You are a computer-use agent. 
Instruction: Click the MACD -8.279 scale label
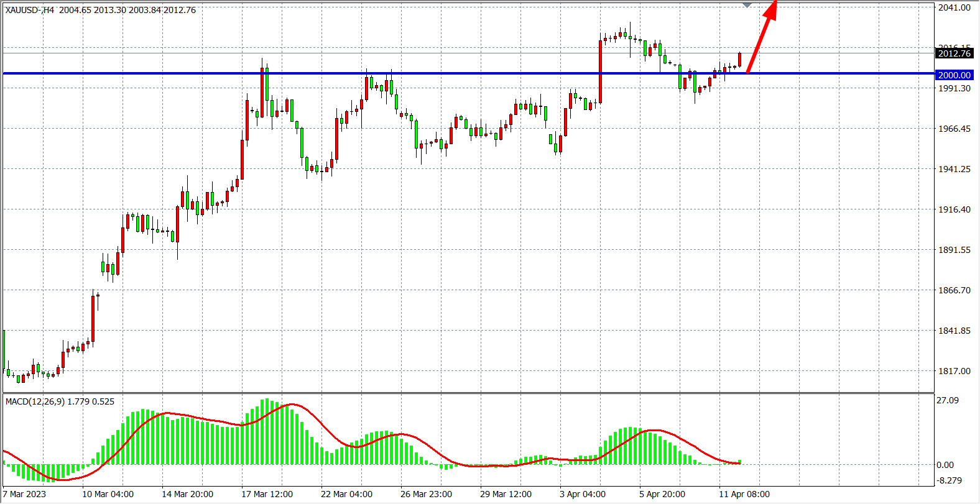(949, 480)
